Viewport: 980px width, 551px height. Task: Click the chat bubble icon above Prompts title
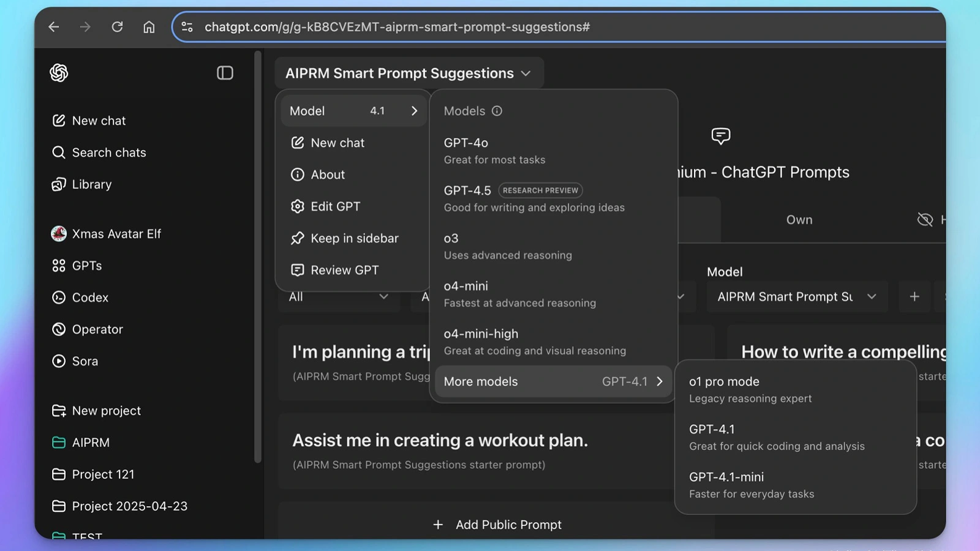720,136
